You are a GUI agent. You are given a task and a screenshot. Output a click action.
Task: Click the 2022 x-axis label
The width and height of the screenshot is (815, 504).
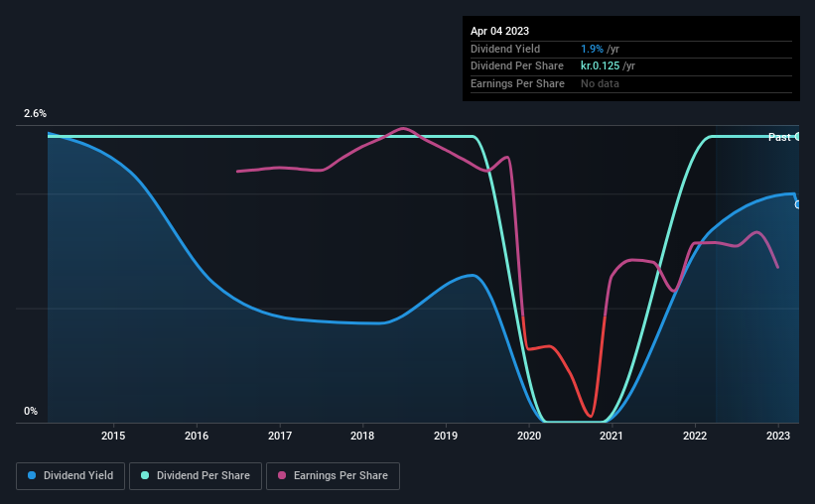point(695,436)
